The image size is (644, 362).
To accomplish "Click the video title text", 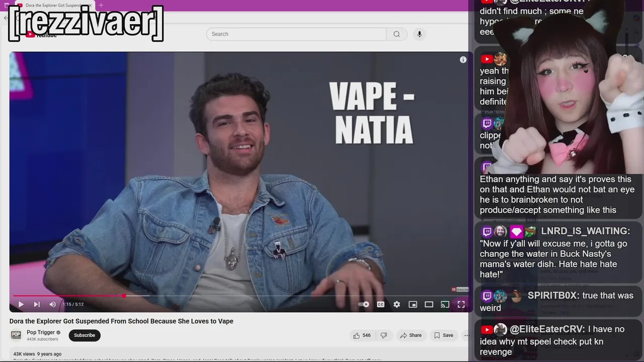I will click(121, 321).
